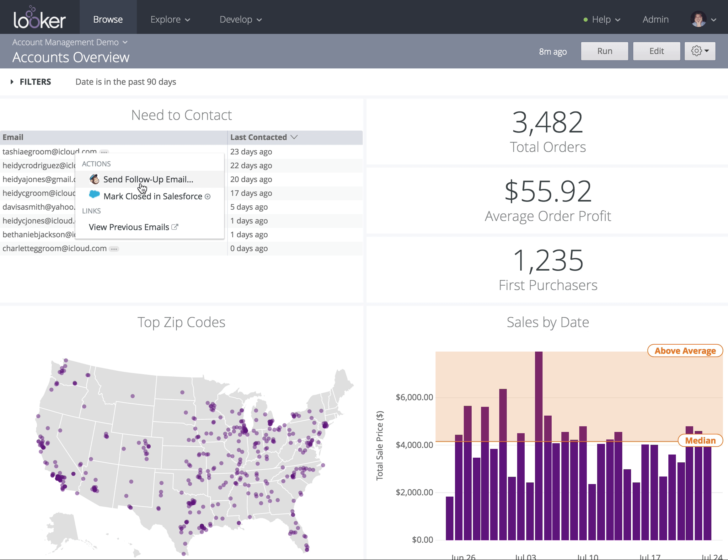This screenshot has width=728, height=560.
Task: Click the green Help status dot
Action: [586, 20]
